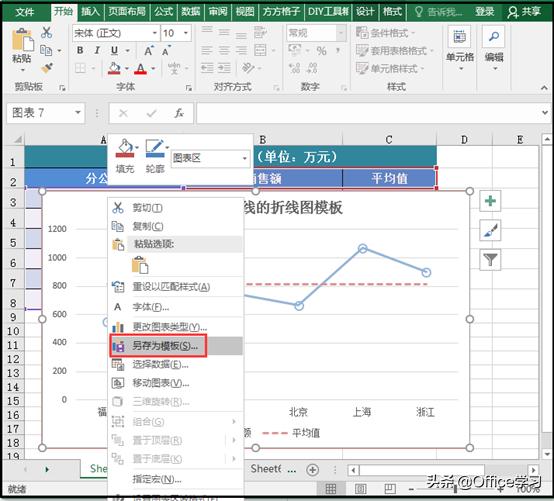Viewport: 554px width, 501px height.
Task: Click the fx insert function icon
Action: click(x=179, y=113)
